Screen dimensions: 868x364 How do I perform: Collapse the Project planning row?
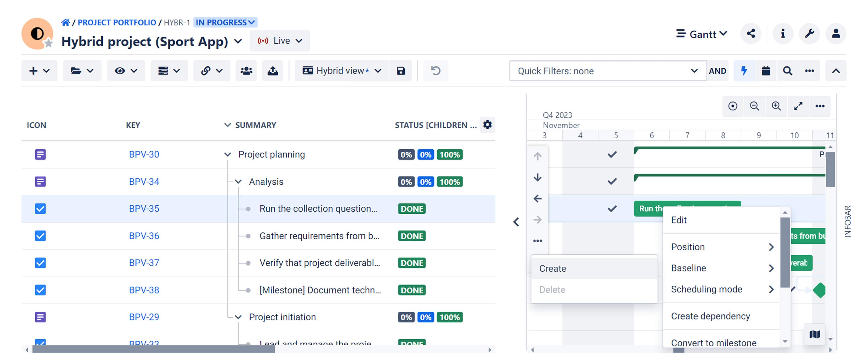pyautogui.click(x=228, y=154)
